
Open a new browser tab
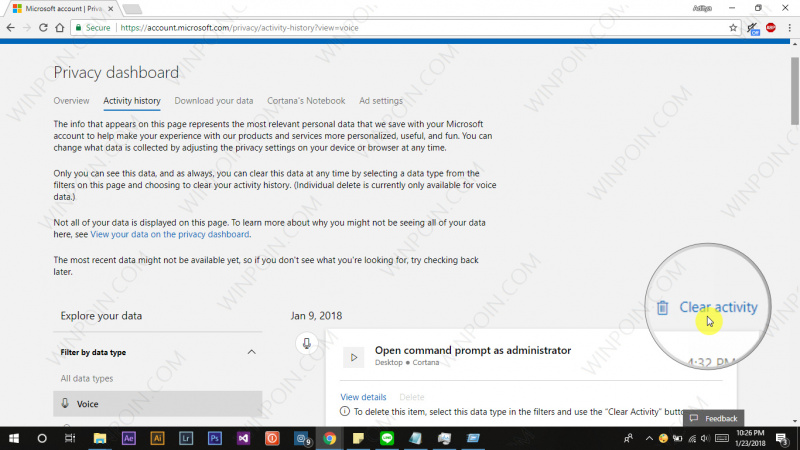pyautogui.click(x=132, y=9)
